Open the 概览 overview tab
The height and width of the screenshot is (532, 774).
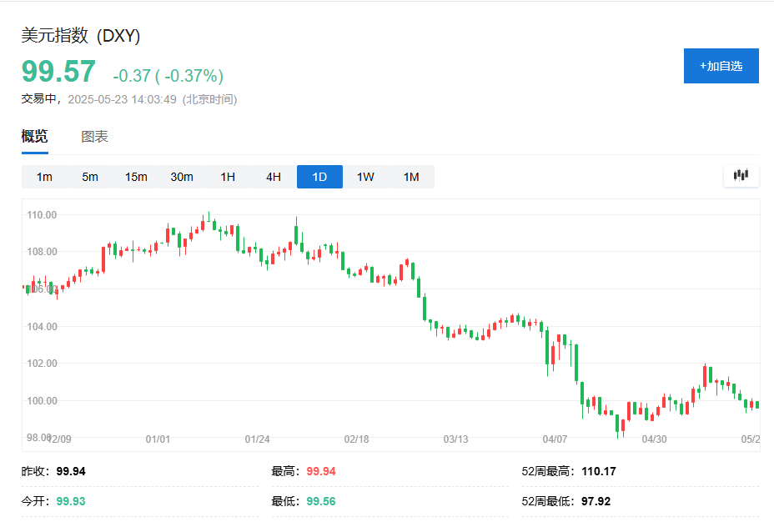pos(34,137)
